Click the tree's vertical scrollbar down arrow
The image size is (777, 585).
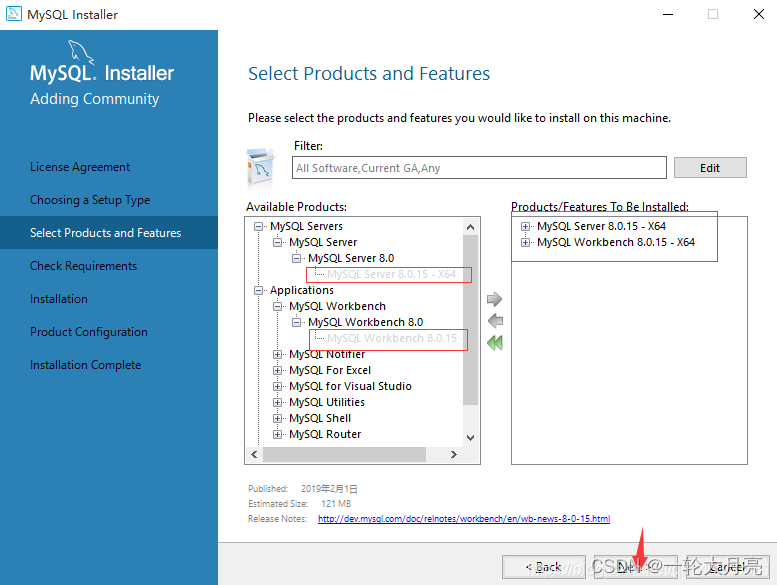[x=470, y=437]
